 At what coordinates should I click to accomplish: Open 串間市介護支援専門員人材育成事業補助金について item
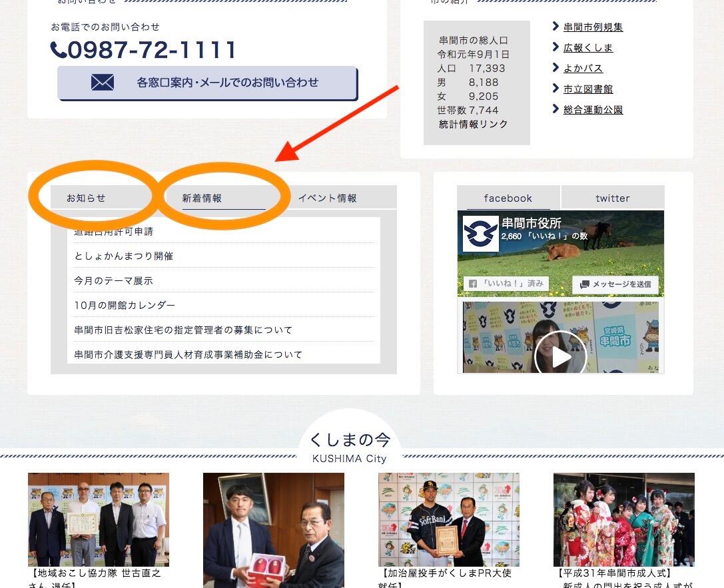coord(188,354)
